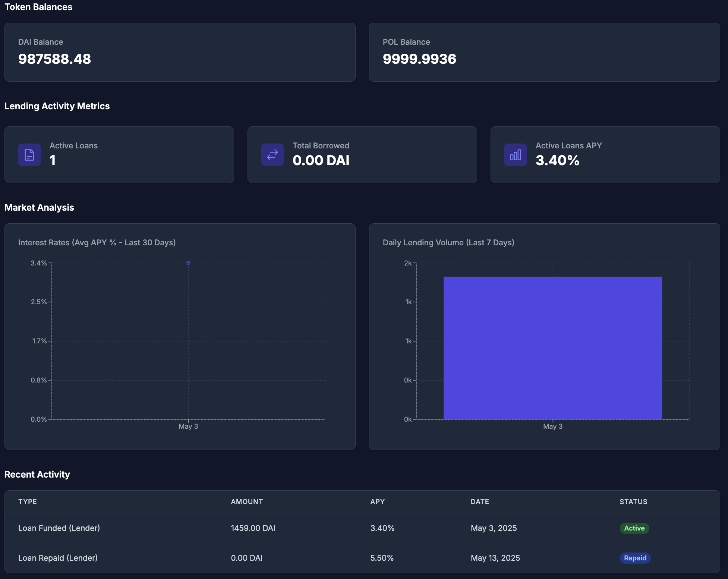Click the Active Loans APY bar chart icon
The height and width of the screenshot is (579, 728).
515,155
